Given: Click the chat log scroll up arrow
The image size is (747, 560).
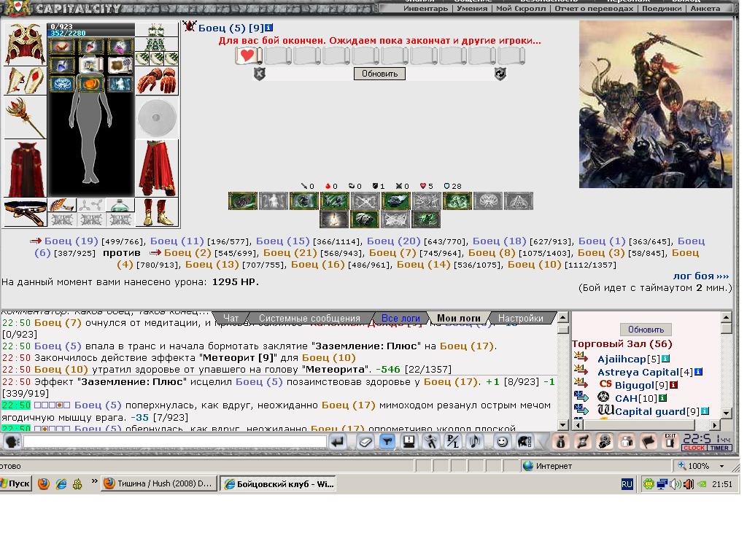Looking at the screenshot, I should (562, 316).
